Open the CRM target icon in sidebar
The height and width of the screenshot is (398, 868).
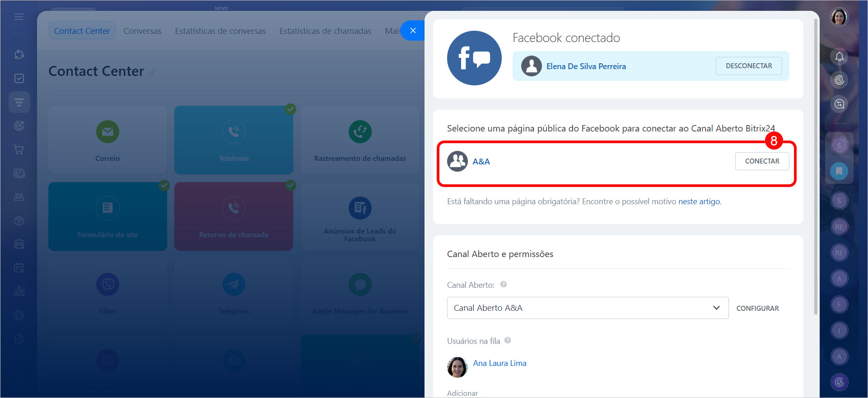coord(19,126)
